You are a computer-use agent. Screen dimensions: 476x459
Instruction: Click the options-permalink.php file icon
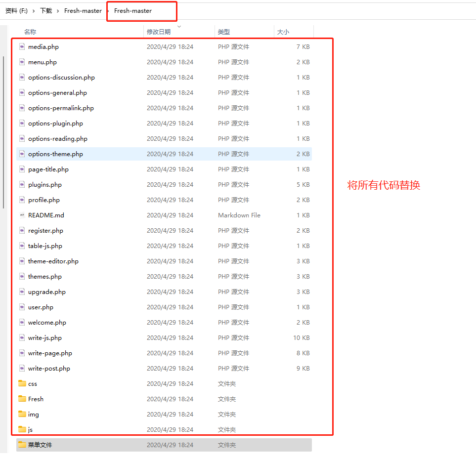click(22, 108)
